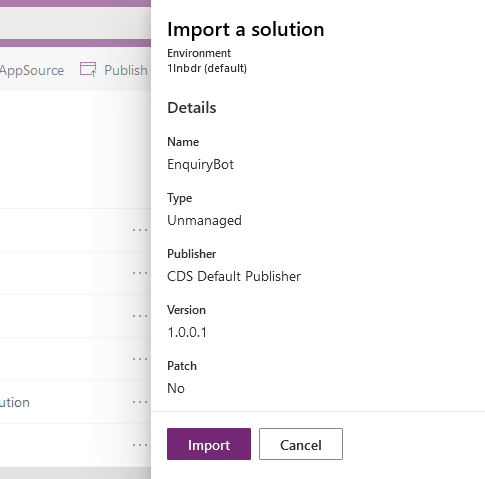Click the Publish icon in the toolbar
The height and width of the screenshot is (479, 485).
click(x=88, y=70)
